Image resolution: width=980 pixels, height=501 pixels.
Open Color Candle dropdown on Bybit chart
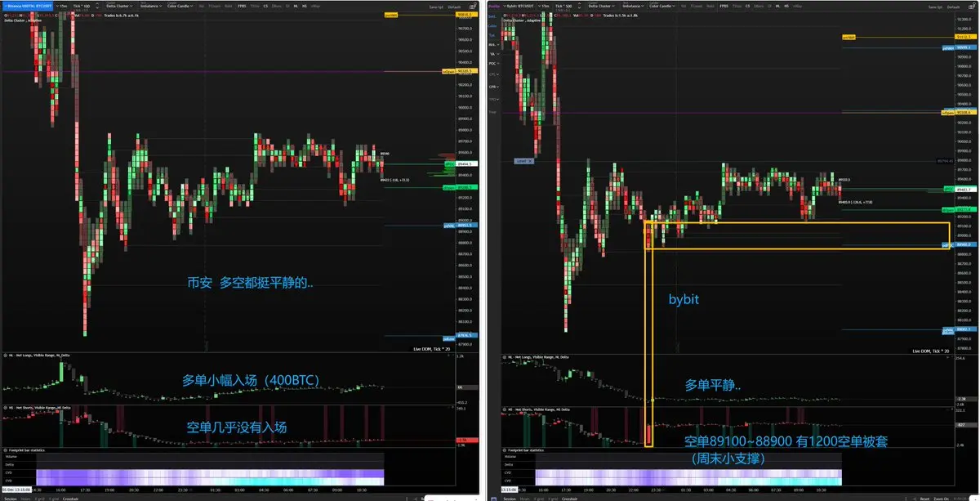[662, 6]
